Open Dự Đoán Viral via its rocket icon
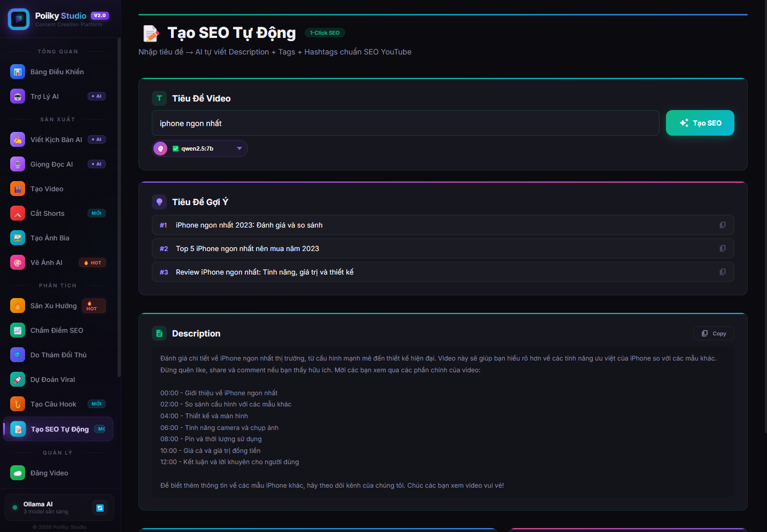767x532 pixels. [18, 380]
